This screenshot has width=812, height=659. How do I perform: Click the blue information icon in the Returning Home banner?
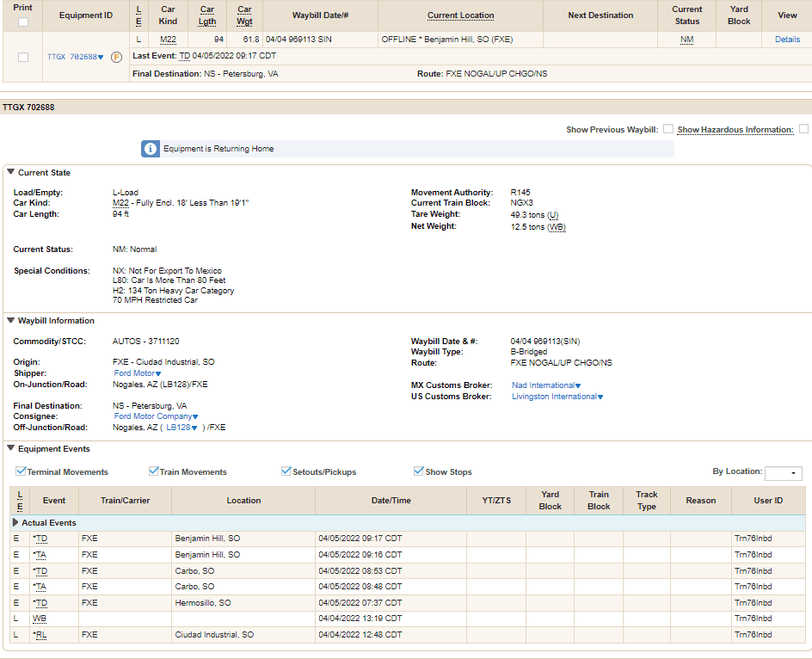point(151,149)
